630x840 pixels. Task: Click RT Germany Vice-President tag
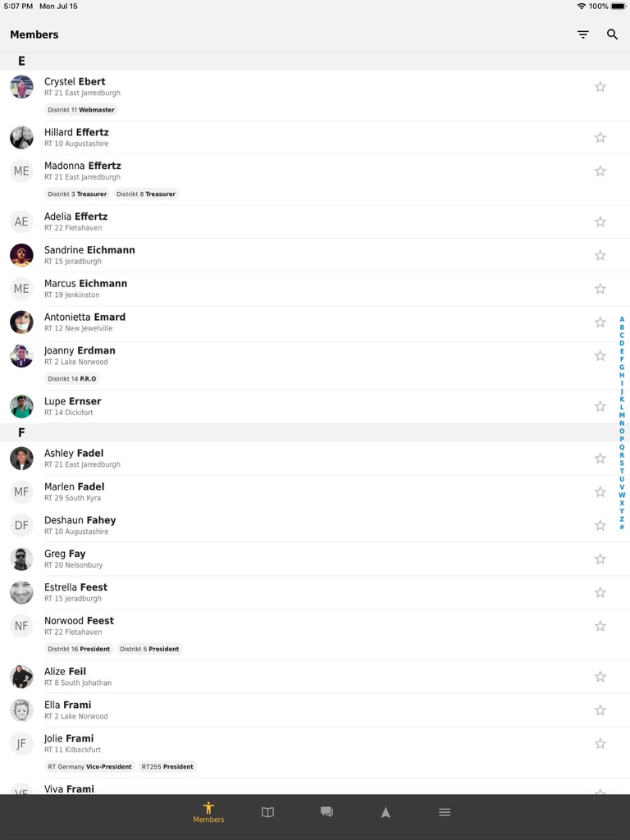89,767
